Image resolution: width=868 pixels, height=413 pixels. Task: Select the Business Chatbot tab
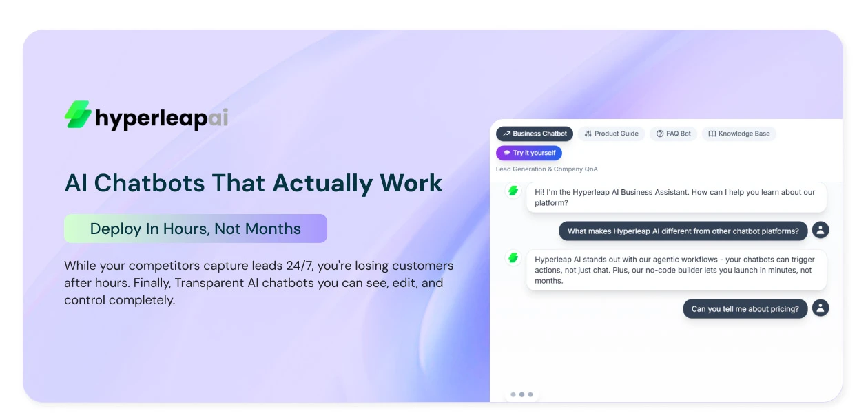[535, 134]
